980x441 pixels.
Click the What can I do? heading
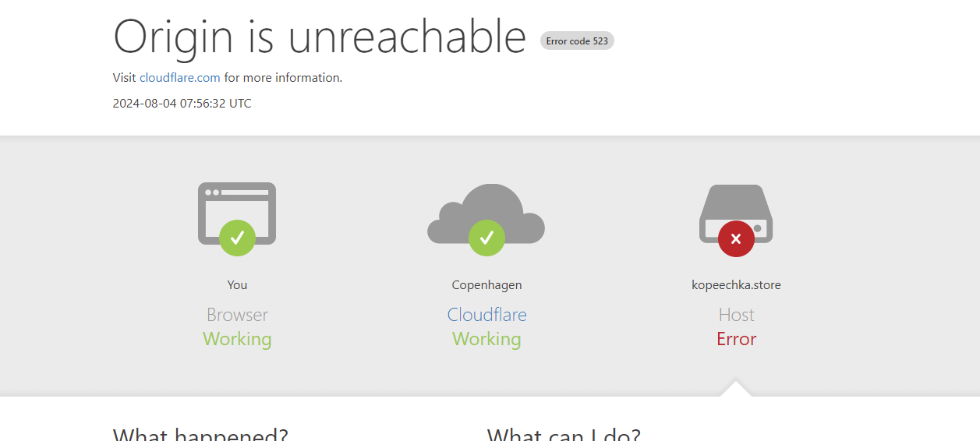[x=564, y=434]
